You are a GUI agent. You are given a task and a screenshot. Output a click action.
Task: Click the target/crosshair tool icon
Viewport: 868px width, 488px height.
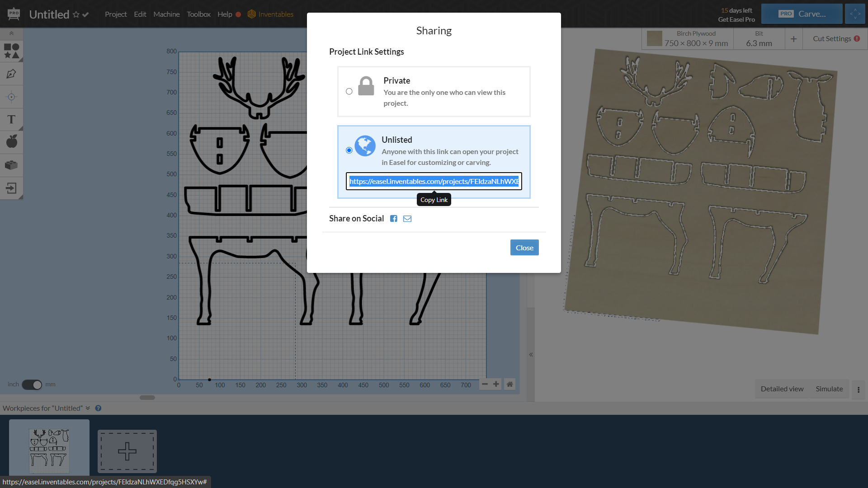click(x=11, y=97)
